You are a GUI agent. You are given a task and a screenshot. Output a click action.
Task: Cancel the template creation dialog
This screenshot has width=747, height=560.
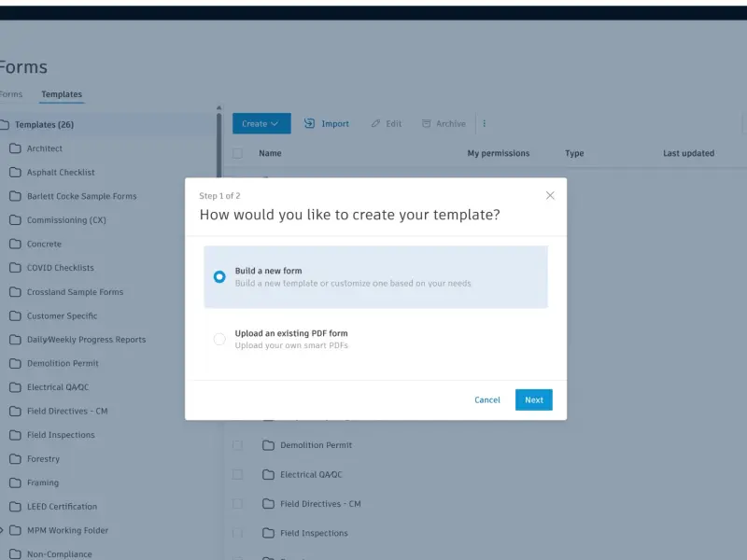(486, 400)
